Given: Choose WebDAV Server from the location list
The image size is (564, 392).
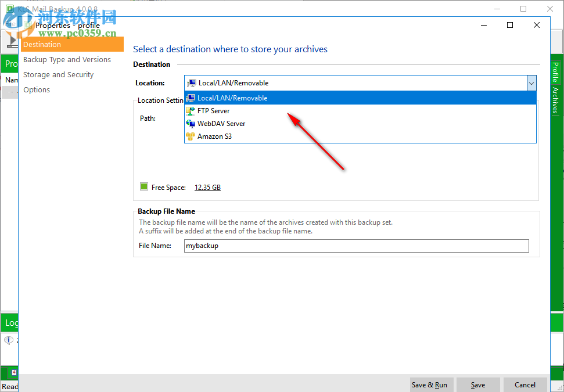Looking at the screenshot, I should pyautogui.click(x=221, y=123).
